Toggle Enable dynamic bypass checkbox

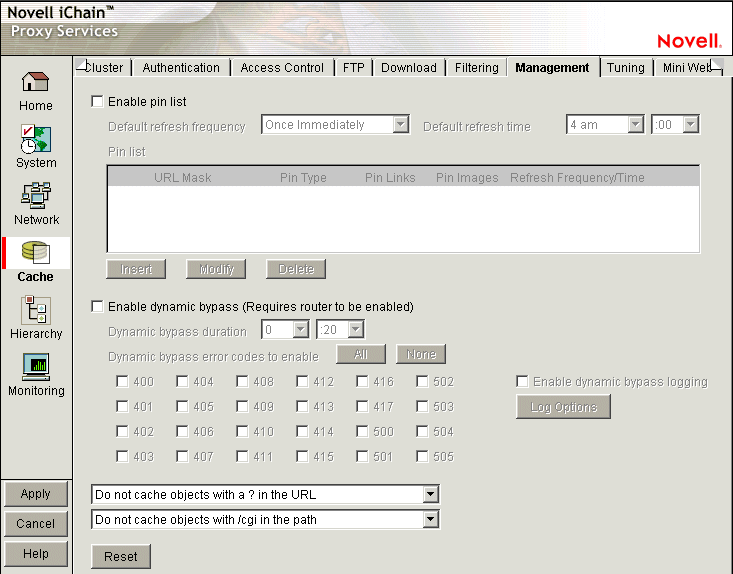97,307
